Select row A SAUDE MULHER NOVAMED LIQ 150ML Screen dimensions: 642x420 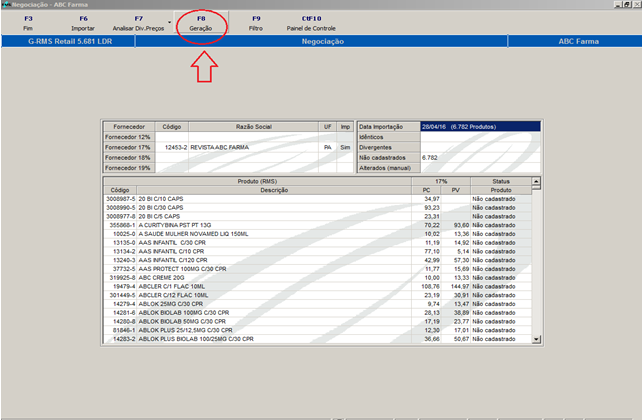coord(317,234)
